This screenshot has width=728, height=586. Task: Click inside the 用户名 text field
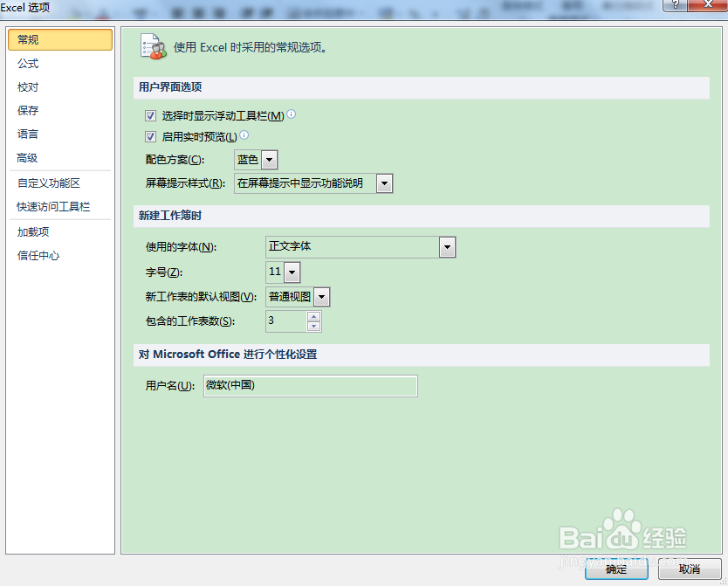(310, 385)
